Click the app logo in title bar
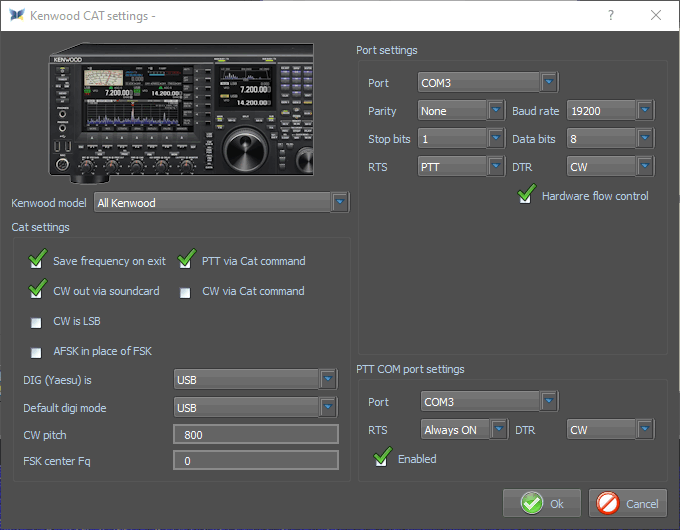 click(16, 15)
